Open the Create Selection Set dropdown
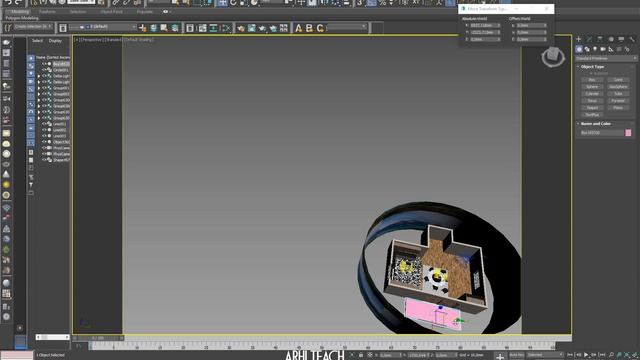Screen dimensions: 640x360 [33, 27]
